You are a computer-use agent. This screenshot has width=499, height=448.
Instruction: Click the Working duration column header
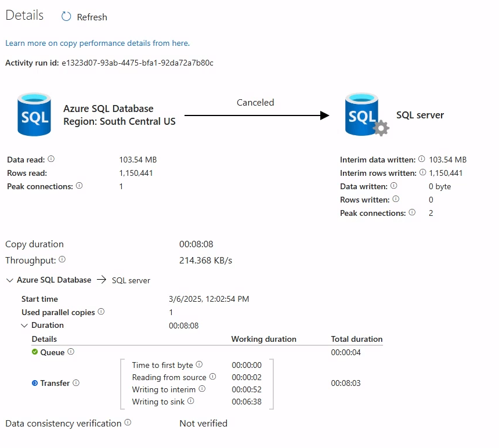click(264, 339)
